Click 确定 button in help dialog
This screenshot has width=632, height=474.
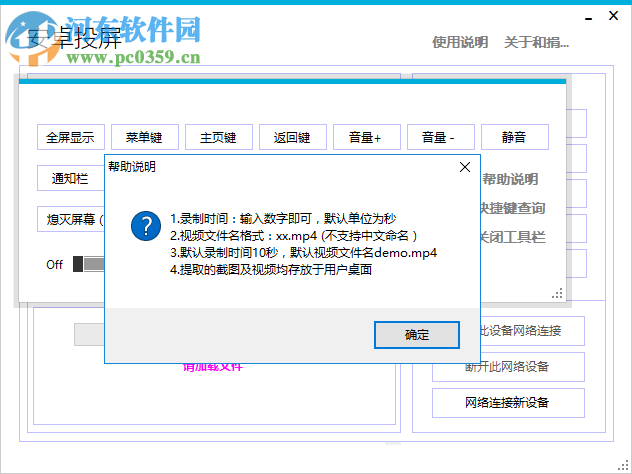417,335
